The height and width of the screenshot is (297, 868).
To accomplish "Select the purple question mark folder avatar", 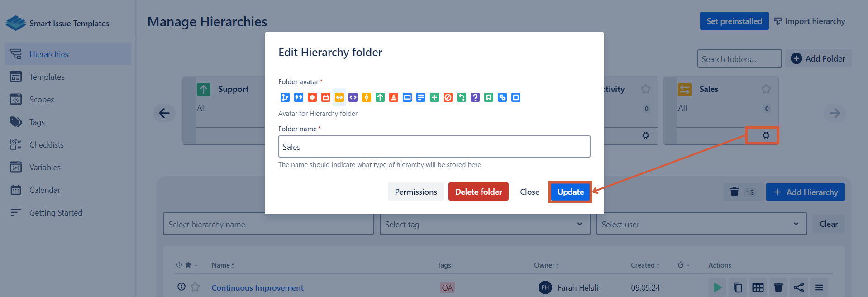I will [475, 97].
